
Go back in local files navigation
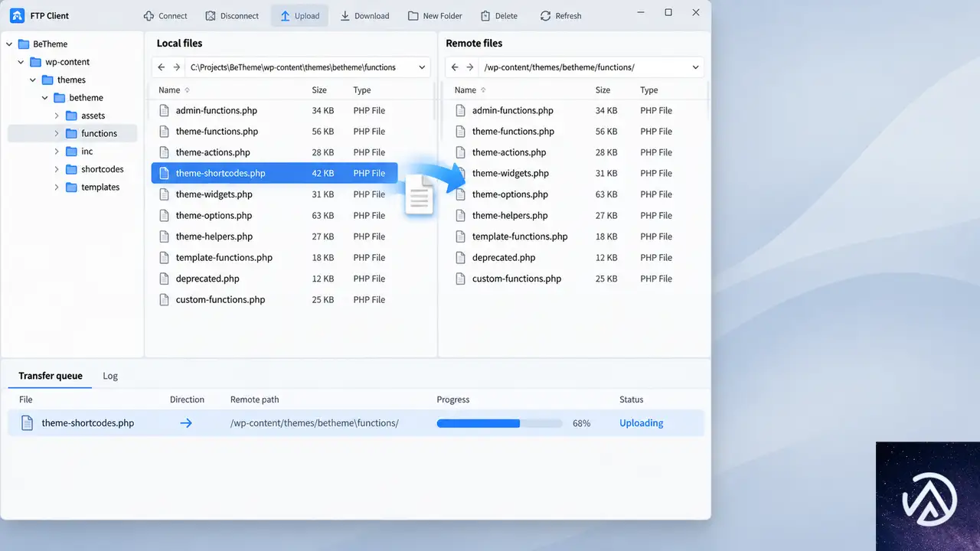(162, 67)
